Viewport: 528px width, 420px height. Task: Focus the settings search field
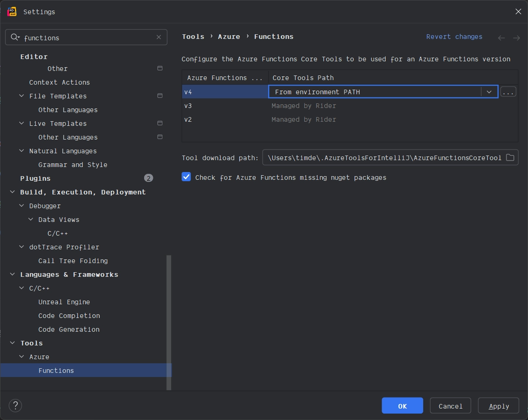click(86, 37)
